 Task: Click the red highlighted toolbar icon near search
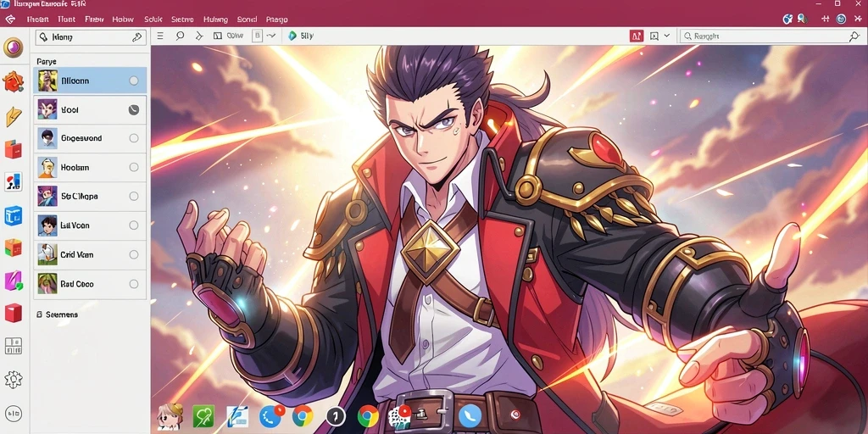tap(636, 36)
